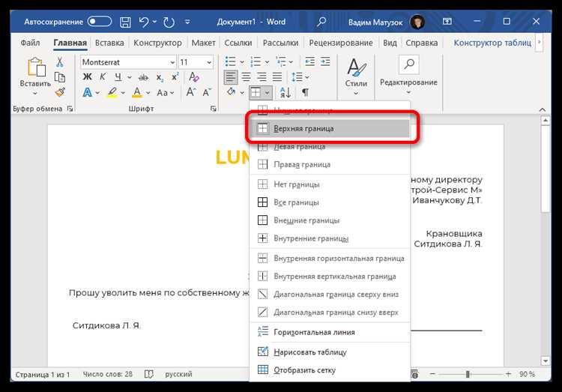Redo the last action

pos(169,22)
